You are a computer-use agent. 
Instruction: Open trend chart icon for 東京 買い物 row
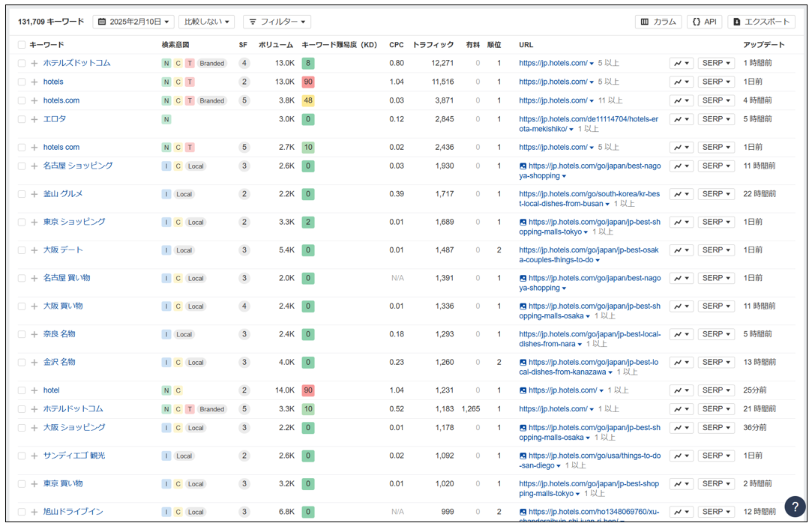[681, 484]
